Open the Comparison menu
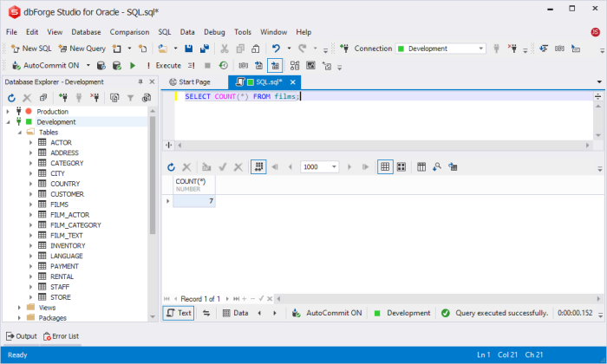Image resolution: width=607 pixels, height=364 pixels. pyautogui.click(x=129, y=32)
